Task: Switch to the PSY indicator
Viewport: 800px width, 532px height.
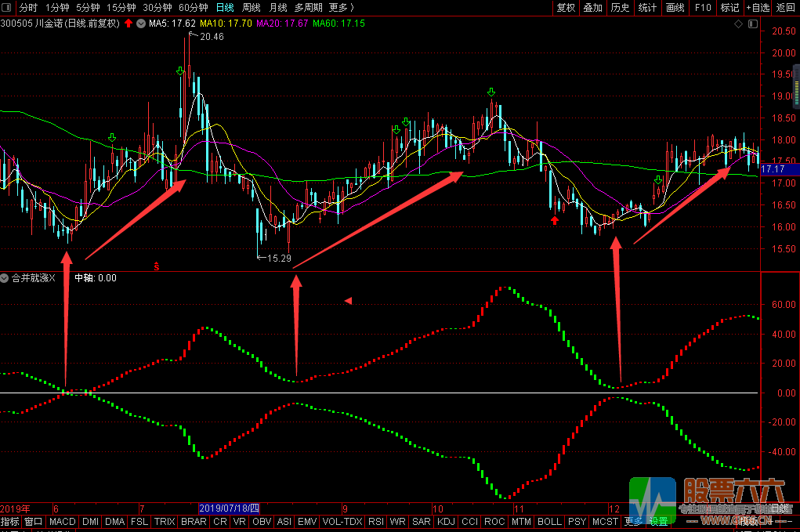Action: 577,521
